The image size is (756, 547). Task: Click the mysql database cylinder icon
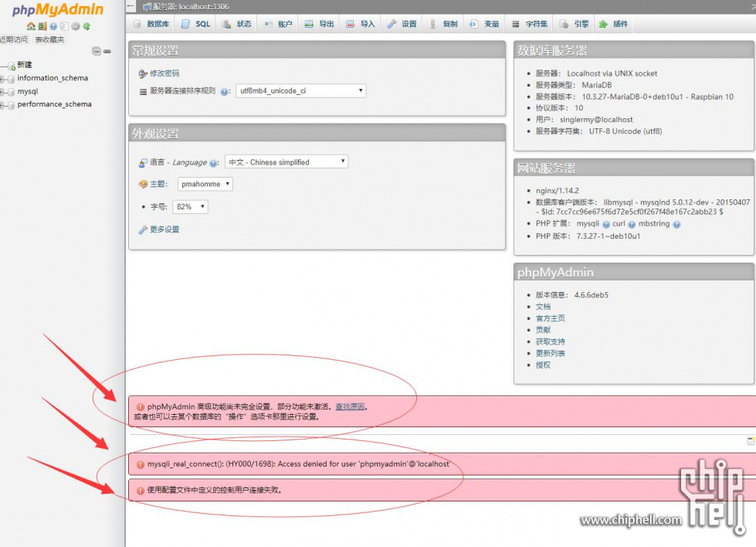[x=11, y=92]
